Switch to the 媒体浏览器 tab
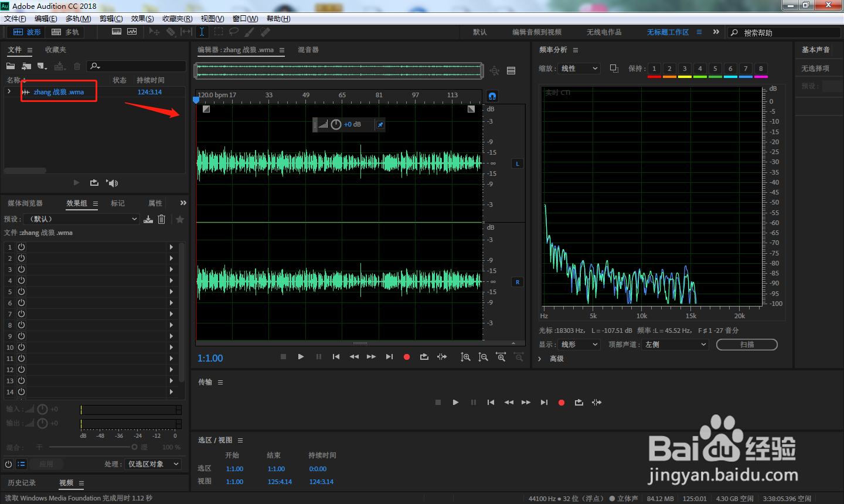This screenshot has height=504, width=844. click(x=25, y=203)
